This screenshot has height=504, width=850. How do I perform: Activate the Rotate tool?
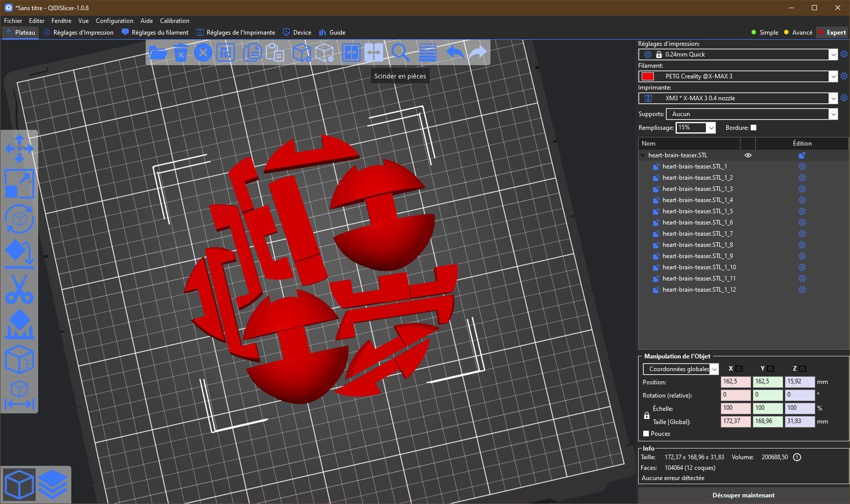[x=19, y=219]
